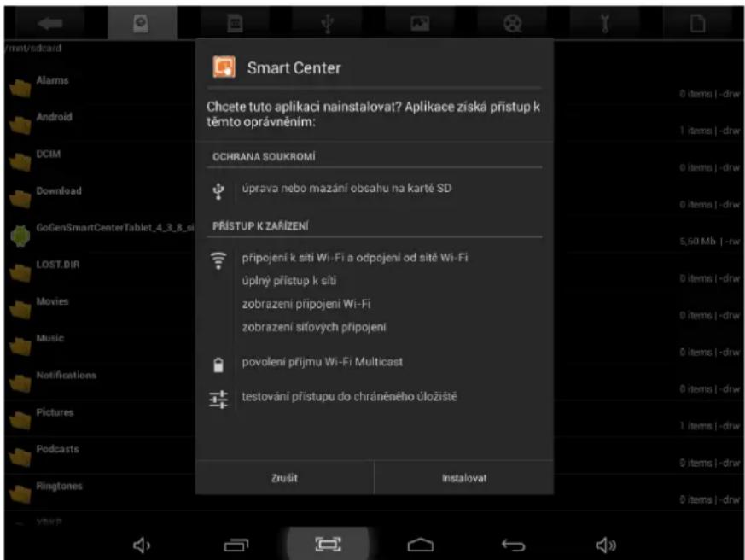Tap Wi-Fi Multicast permission text
Image resolution: width=745 pixels, height=560 pixels.
click(322, 362)
